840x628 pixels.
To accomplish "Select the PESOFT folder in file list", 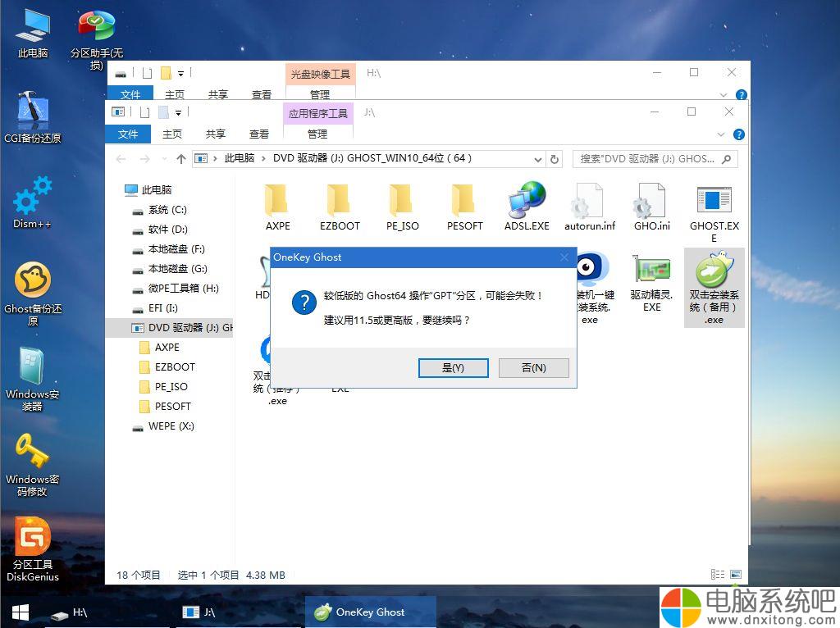I will pos(464,207).
